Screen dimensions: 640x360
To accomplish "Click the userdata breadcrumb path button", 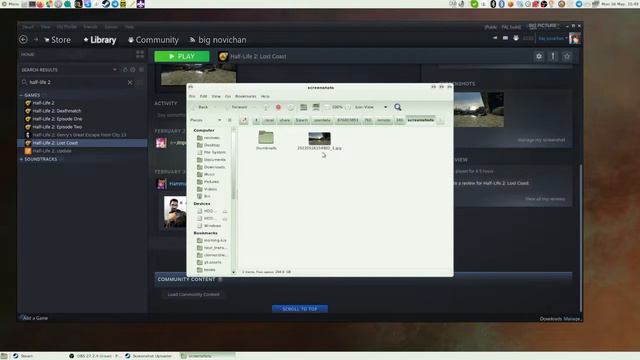I will click(322, 120).
